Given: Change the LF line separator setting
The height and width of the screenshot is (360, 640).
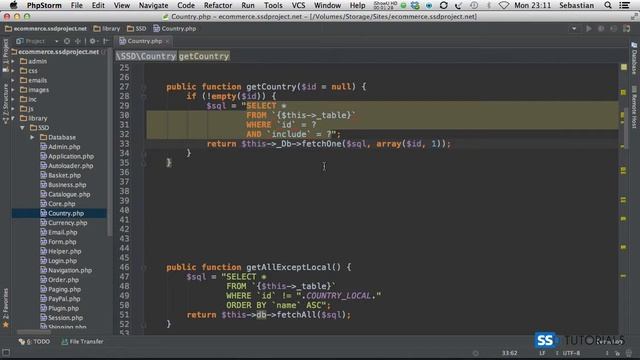Looking at the screenshot, I should coord(542,353).
